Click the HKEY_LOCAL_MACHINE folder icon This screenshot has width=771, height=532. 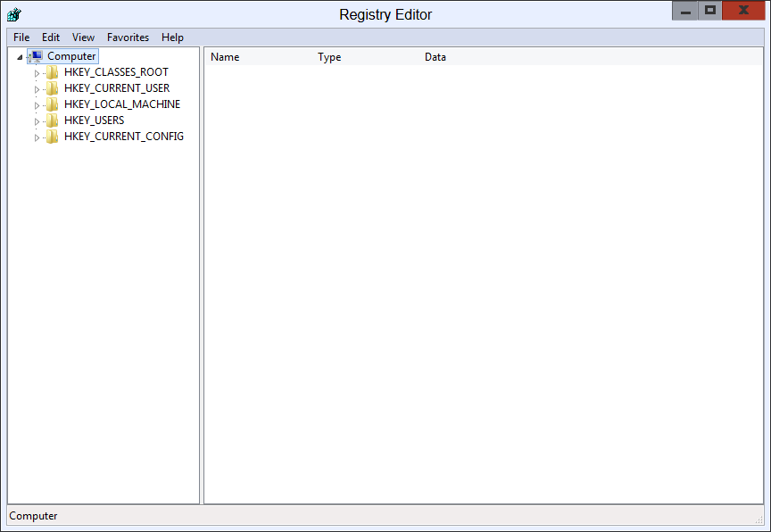52,104
